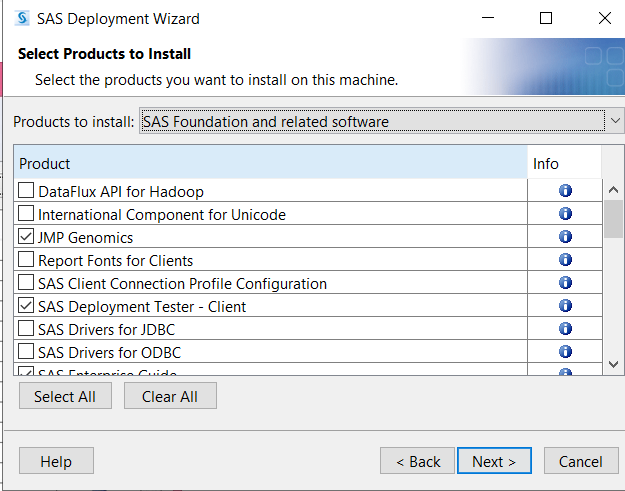Click the SAS Deployment Wizard title icon
Screen dimensions: 625x491
pyautogui.click(x=22, y=18)
